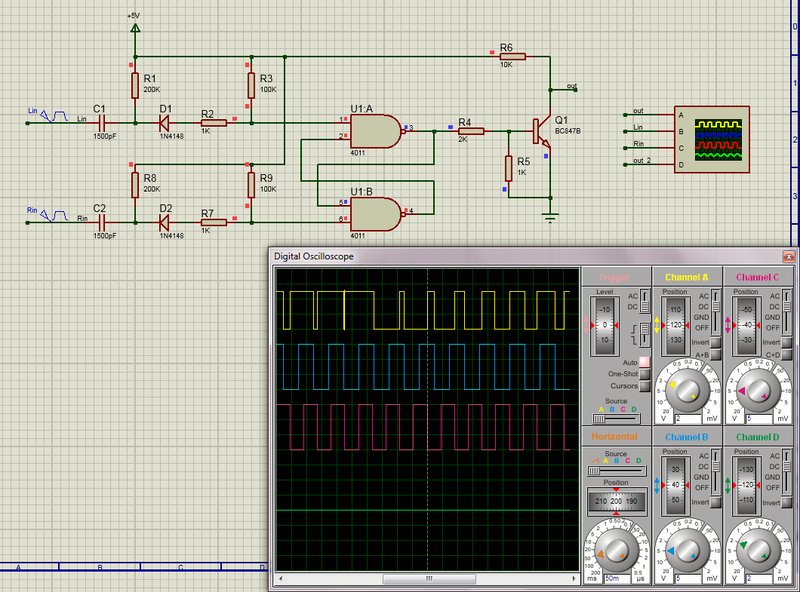Toggle Trigger Auto button
Screen dimensions: 800x592
[x=644, y=362]
